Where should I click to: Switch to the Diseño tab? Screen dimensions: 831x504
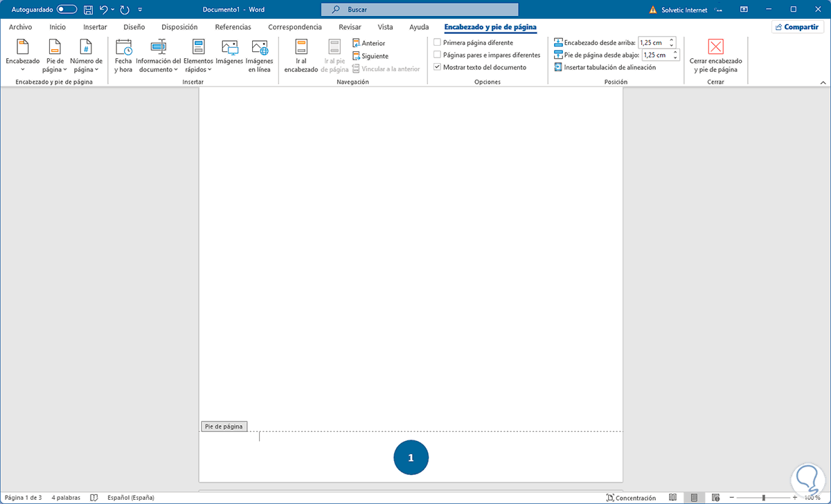tap(134, 27)
